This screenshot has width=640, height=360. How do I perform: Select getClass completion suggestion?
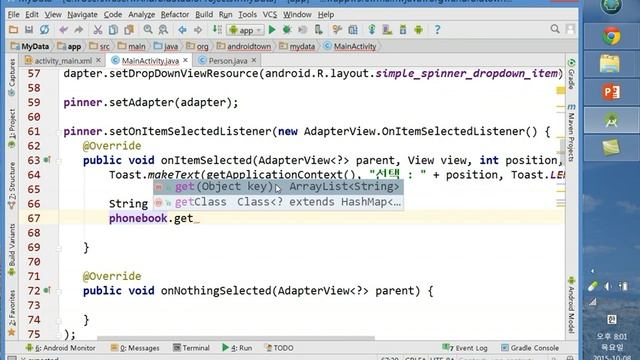(x=278, y=202)
